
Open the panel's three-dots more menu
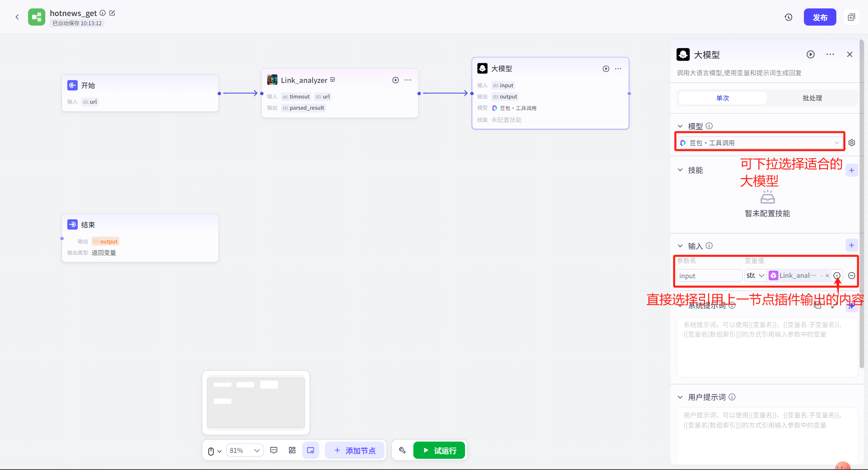tap(830, 54)
